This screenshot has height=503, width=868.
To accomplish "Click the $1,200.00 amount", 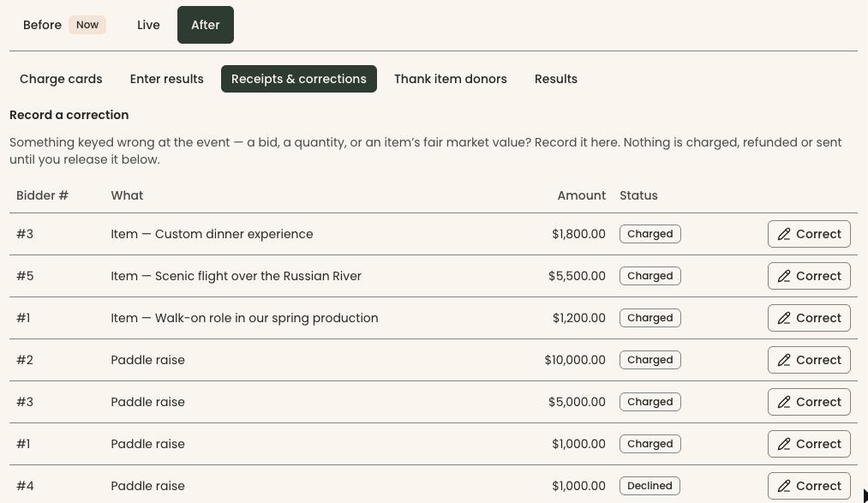I will click(578, 318).
